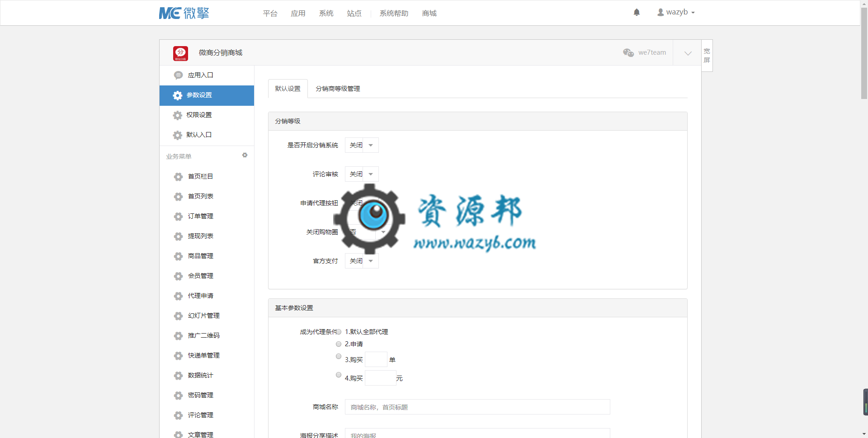The image size is (868, 438).
Task: Click the 提现列表 gear icon
Action: 178,236
